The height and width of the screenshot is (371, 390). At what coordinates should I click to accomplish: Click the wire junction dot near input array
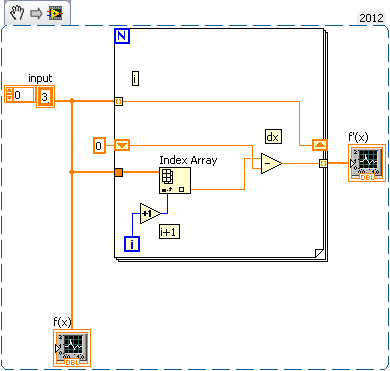(72, 101)
